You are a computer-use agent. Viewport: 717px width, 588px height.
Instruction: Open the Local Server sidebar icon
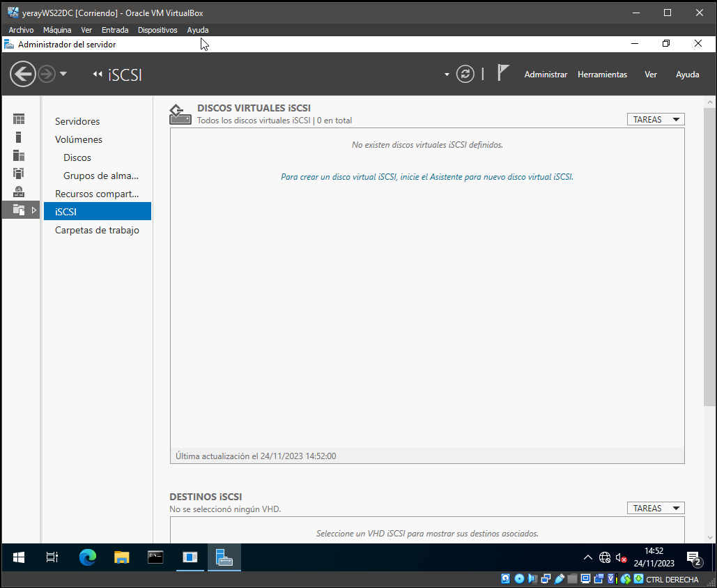[18, 137]
